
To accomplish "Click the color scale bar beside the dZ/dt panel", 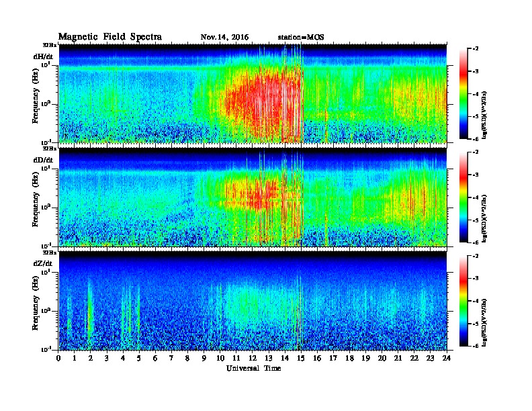I will point(463,301).
